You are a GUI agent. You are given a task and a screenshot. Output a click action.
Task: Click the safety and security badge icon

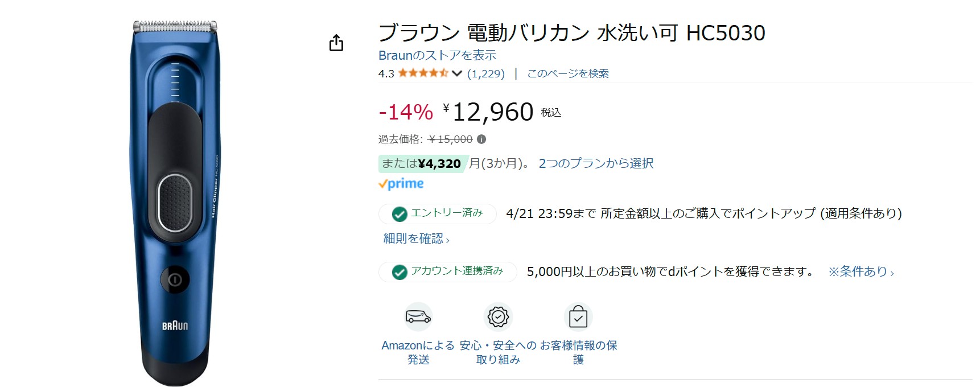[x=498, y=316]
